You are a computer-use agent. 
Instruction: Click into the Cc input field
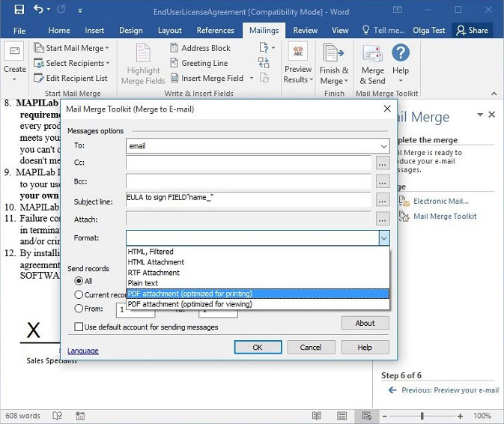249,163
